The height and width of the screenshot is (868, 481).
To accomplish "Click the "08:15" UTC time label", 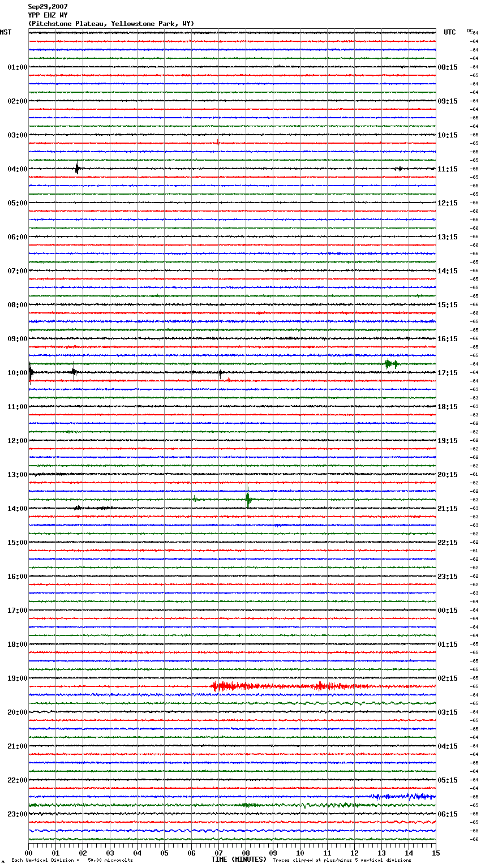I will pyautogui.click(x=448, y=67).
